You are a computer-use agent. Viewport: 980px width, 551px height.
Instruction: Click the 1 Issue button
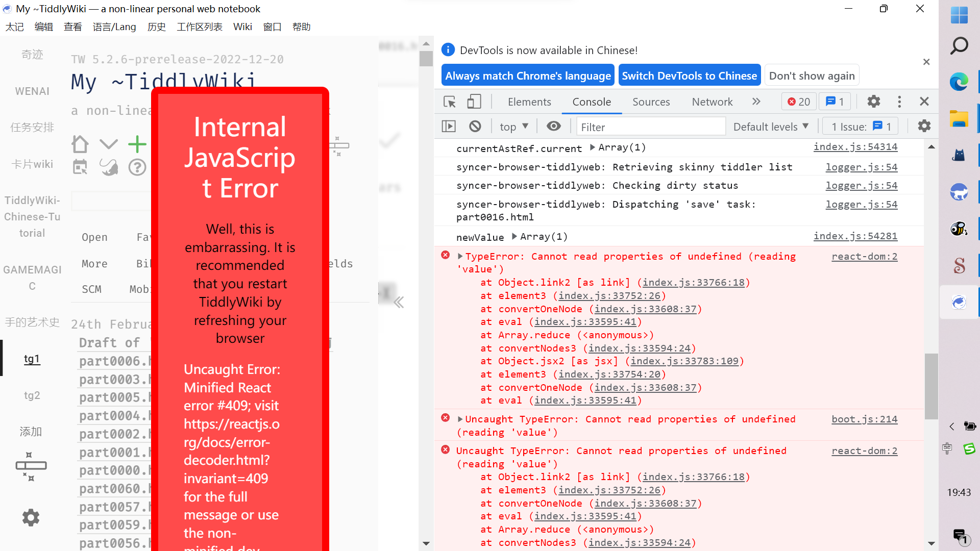861,127
